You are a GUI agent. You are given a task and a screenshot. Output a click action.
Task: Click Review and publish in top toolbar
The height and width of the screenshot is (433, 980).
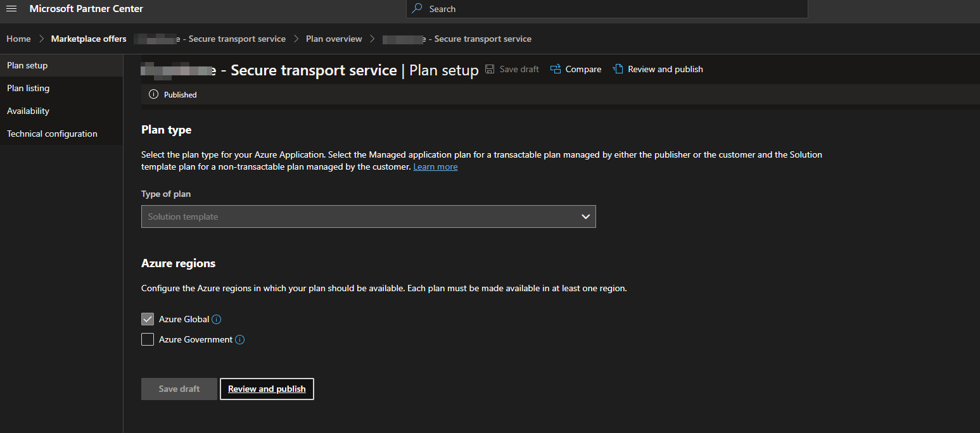coord(658,69)
